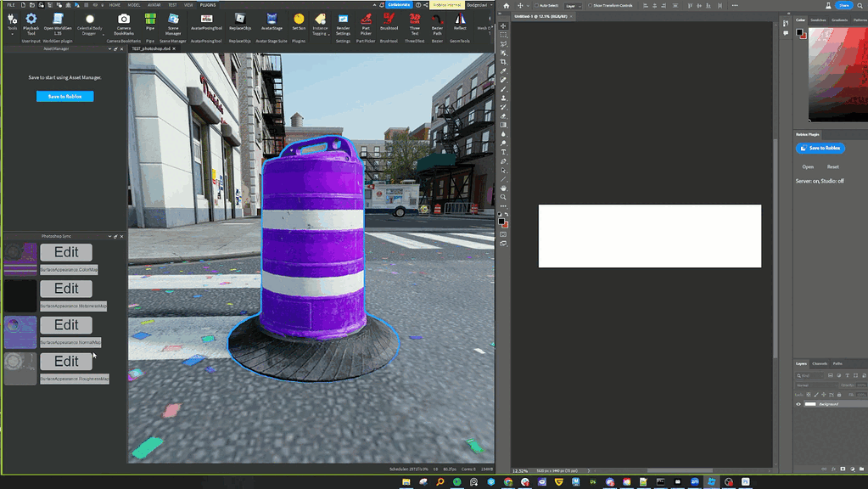Open the Layer selection dropdown
Image resolution: width=868 pixels, height=489 pixels.
click(573, 5)
